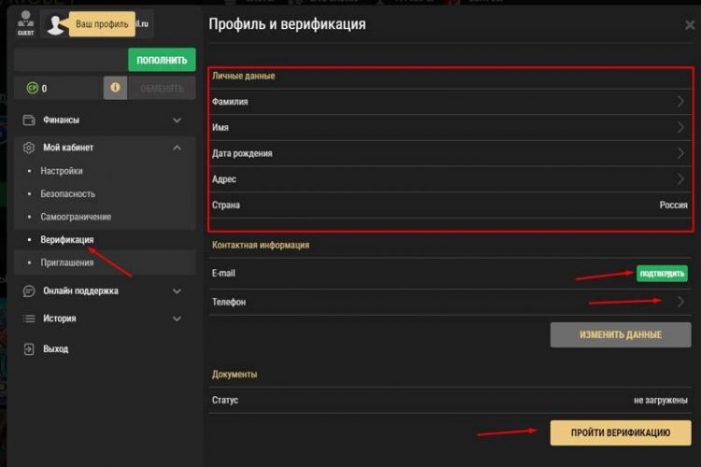Open the Имя row arrow

click(x=680, y=127)
